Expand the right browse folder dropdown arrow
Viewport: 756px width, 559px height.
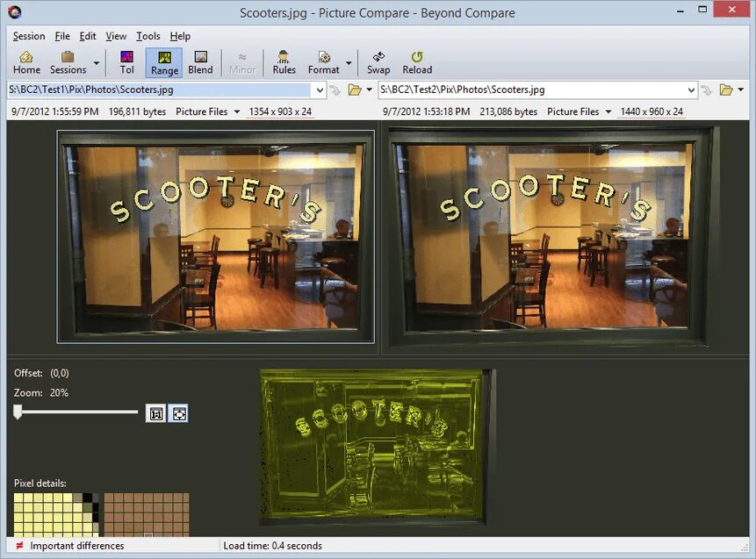tap(740, 90)
